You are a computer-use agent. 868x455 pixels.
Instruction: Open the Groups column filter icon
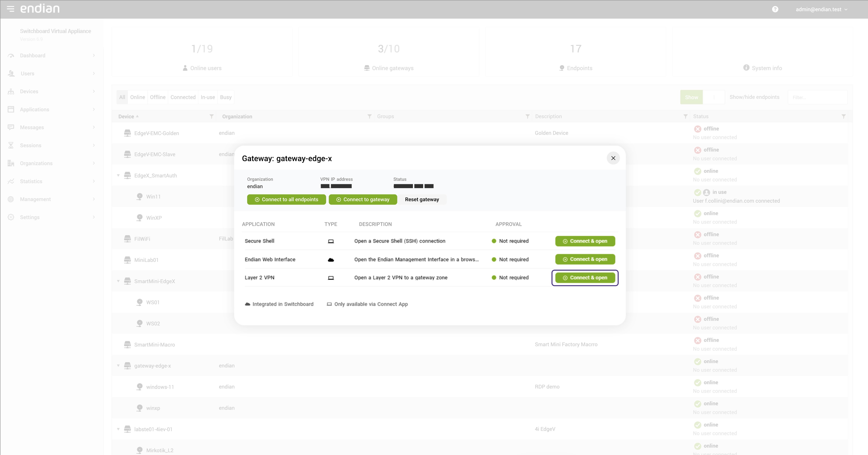(x=528, y=116)
